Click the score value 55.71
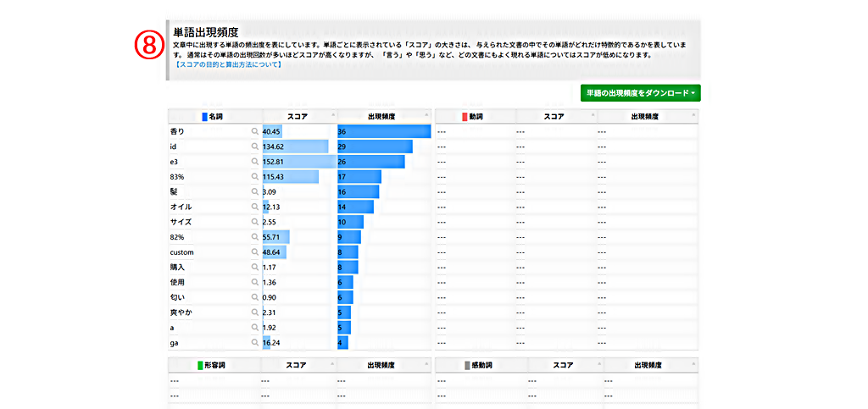Image resolution: width=868 pixels, height=409 pixels. [271, 237]
